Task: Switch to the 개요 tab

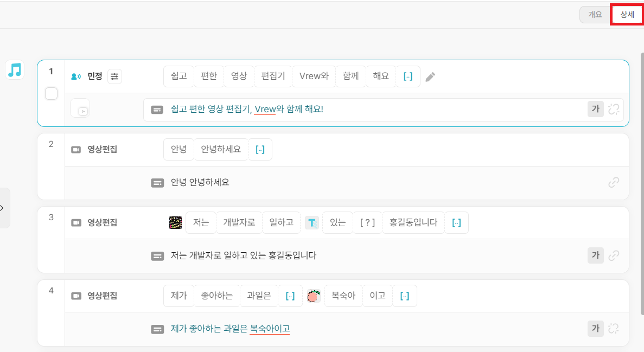Action: [x=595, y=15]
